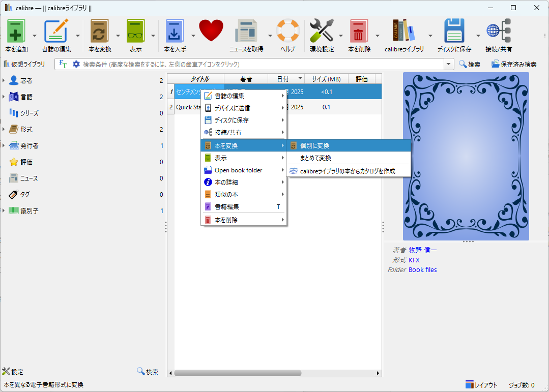Screen dimensions: 549x392
Task: Click the heart donate icon
Action: click(x=211, y=32)
